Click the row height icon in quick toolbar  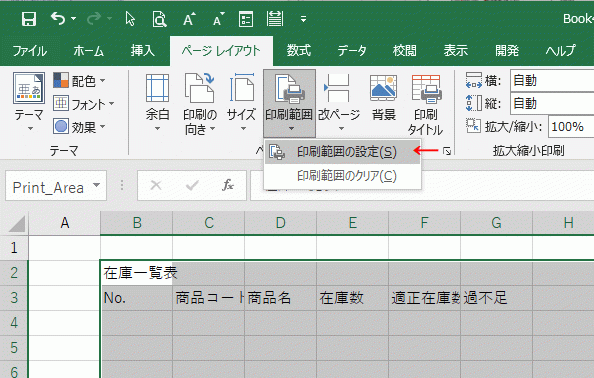pos(275,19)
